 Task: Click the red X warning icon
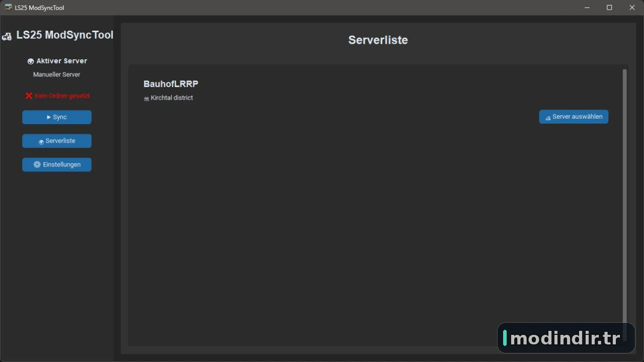[x=29, y=96]
